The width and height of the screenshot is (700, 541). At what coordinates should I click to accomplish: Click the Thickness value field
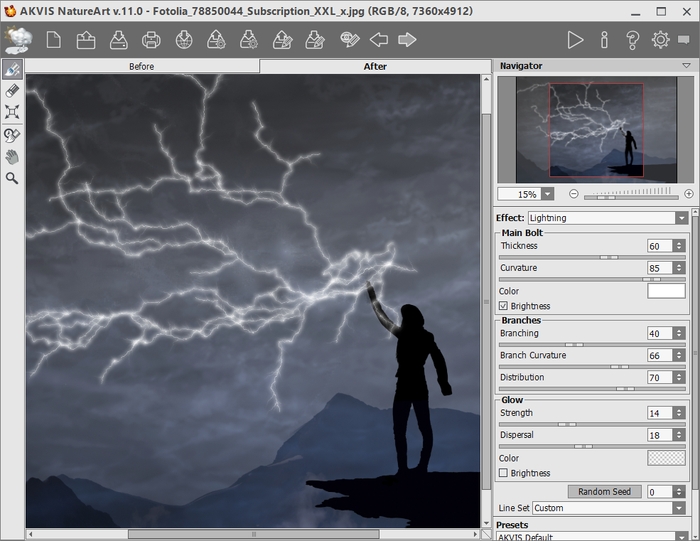[660, 246]
